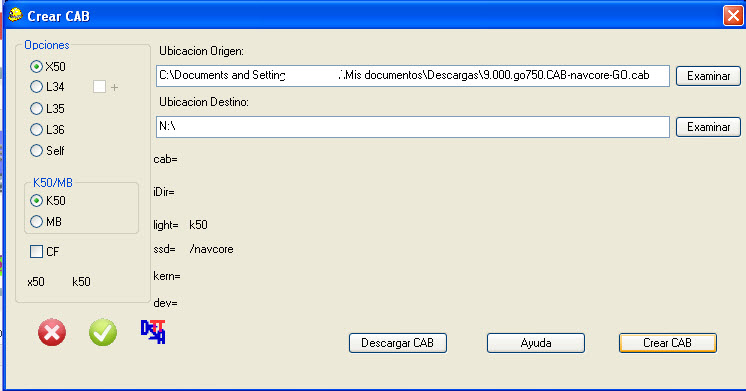Screen dimensions: 746x391
Task: Click the green checkmark icon
Action: coord(103,332)
